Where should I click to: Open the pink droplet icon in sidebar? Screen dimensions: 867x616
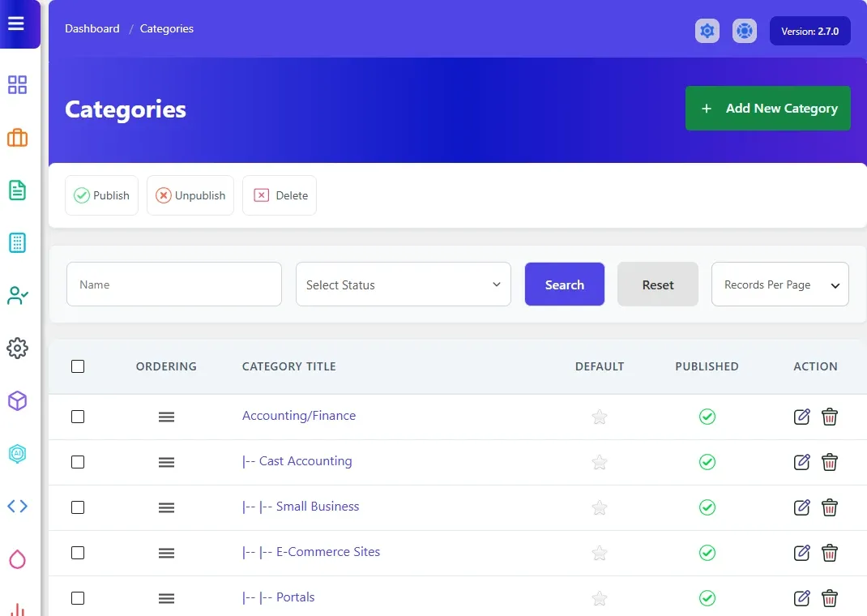(x=17, y=559)
